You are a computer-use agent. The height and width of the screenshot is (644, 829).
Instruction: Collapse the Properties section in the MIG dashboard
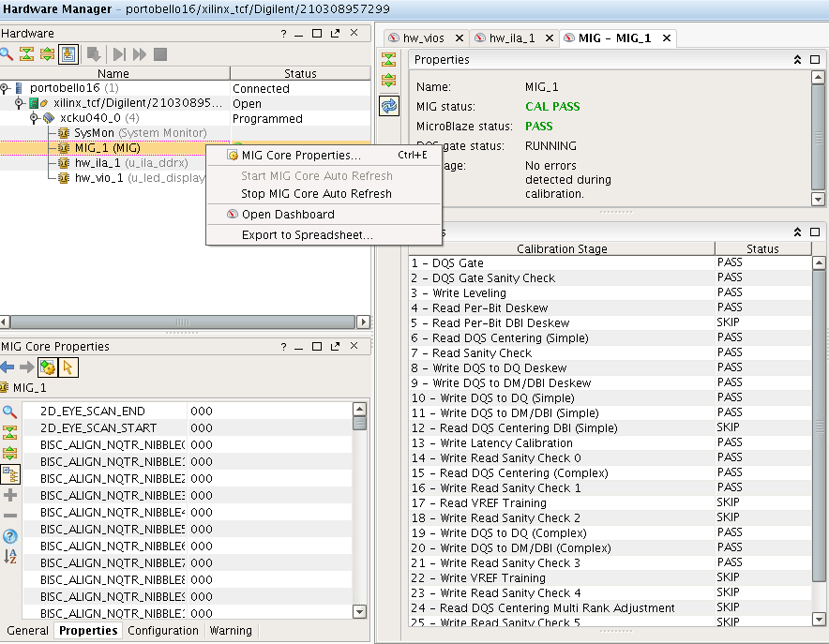(x=797, y=60)
